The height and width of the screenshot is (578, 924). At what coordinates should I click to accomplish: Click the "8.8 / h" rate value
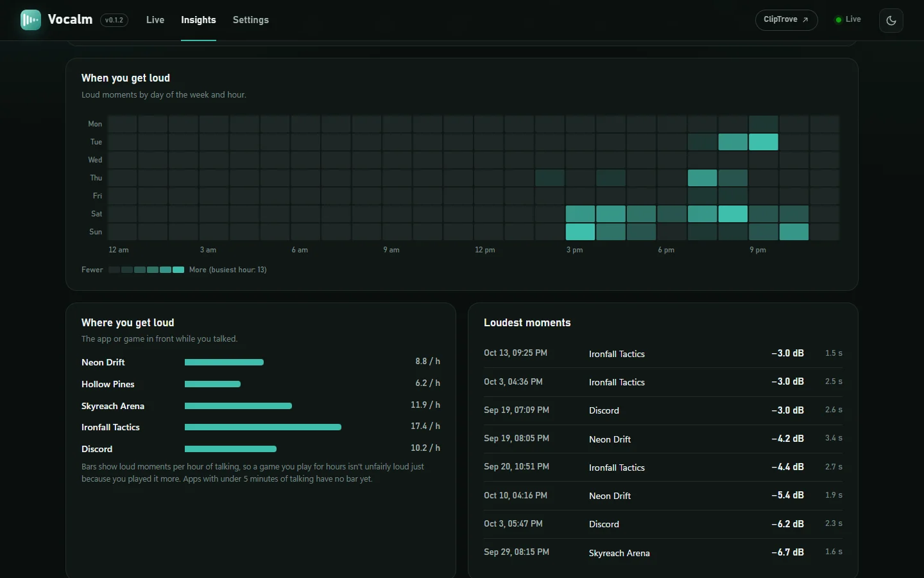click(427, 362)
